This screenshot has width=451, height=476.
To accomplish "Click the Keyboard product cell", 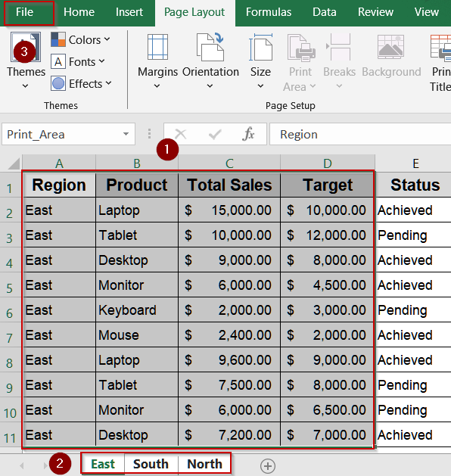I will 137,310.
